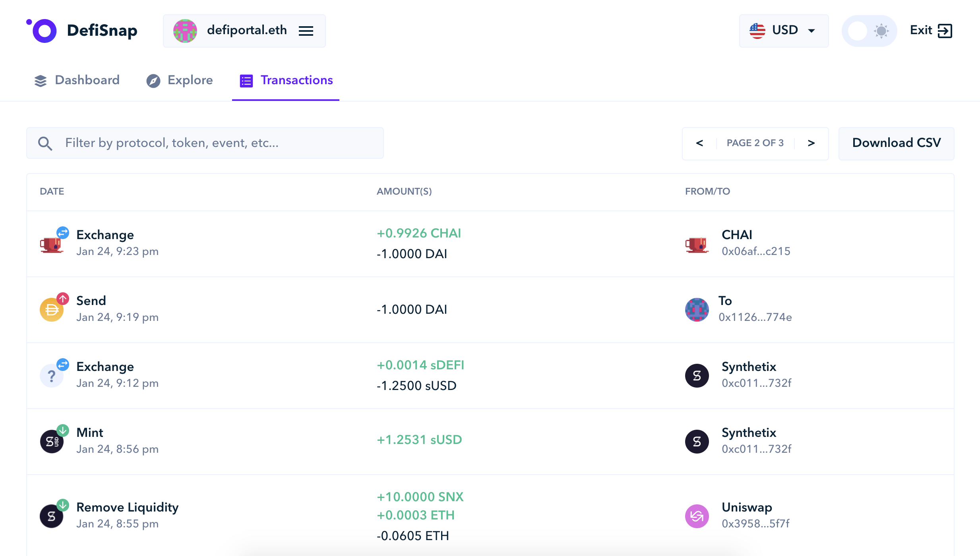The image size is (980, 556).
Task: Click the unknown token question mark icon
Action: click(x=51, y=376)
